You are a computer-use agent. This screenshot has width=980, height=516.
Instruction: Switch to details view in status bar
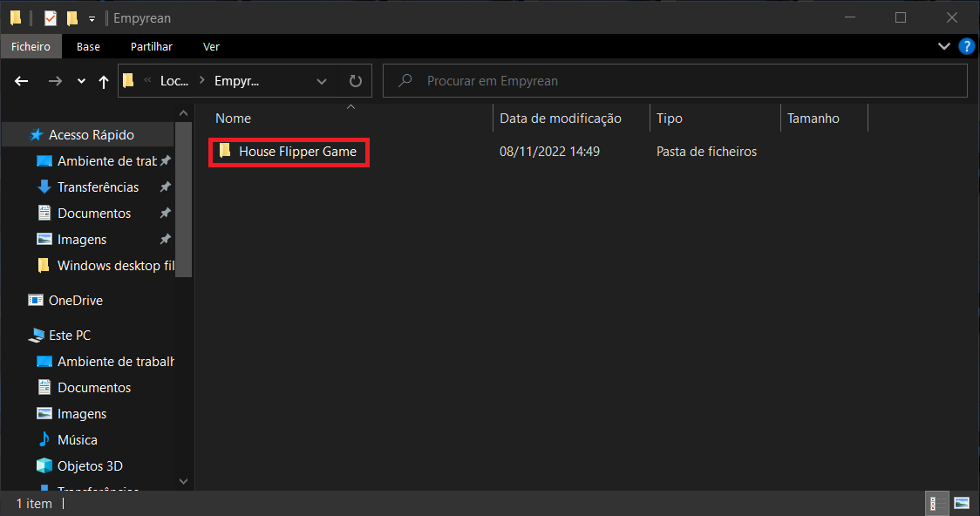pyautogui.click(x=935, y=503)
